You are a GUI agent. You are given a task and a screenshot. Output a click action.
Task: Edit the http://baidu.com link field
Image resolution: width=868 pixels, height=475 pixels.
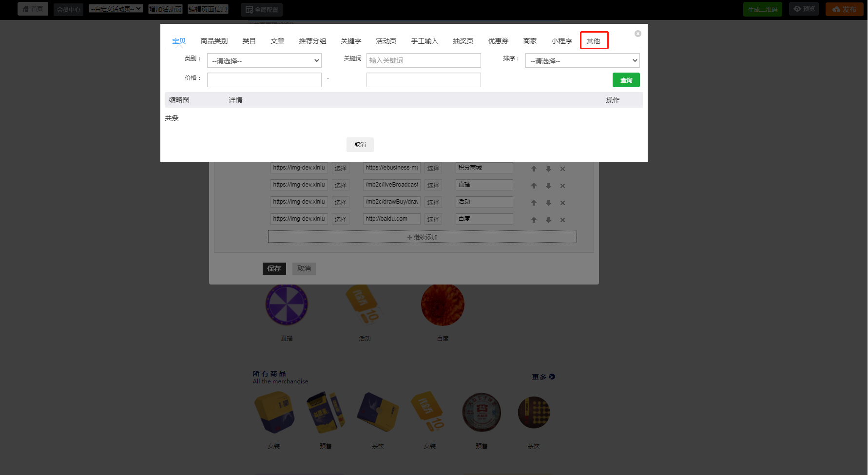pos(392,219)
